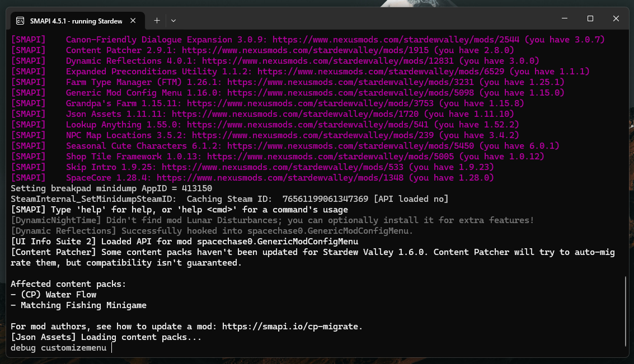The image size is (634, 364).
Task: Click the Steam ID 76561199061347369 text
Action: tap(326, 198)
